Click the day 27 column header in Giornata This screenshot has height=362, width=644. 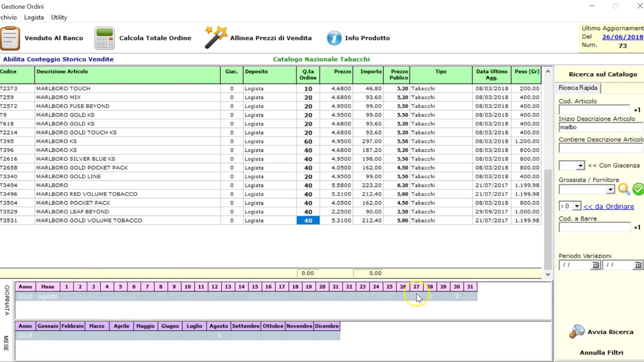click(x=416, y=287)
